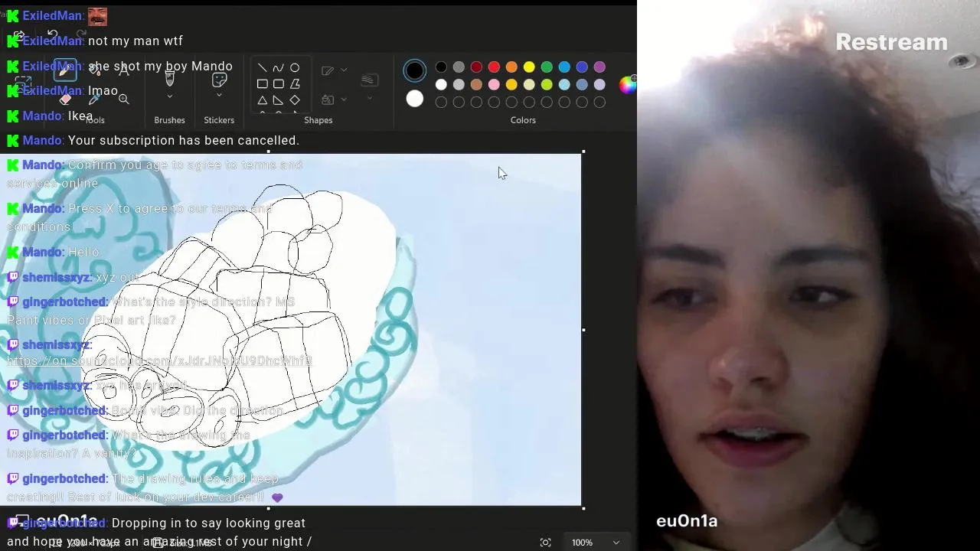Pick the light yellow palette color

(529, 85)
